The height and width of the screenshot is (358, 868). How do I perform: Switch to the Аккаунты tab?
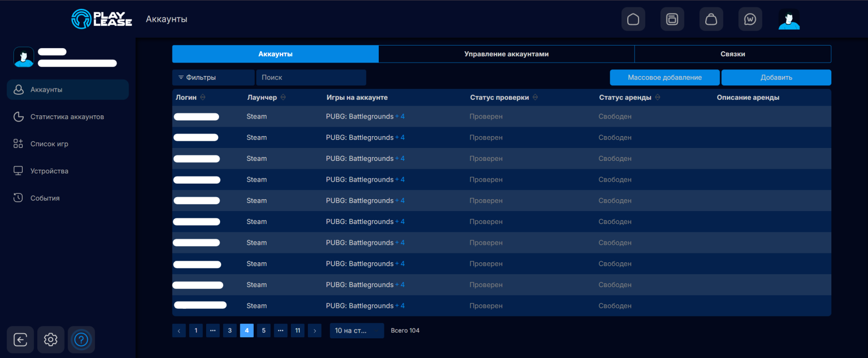(x=275, y=54)
